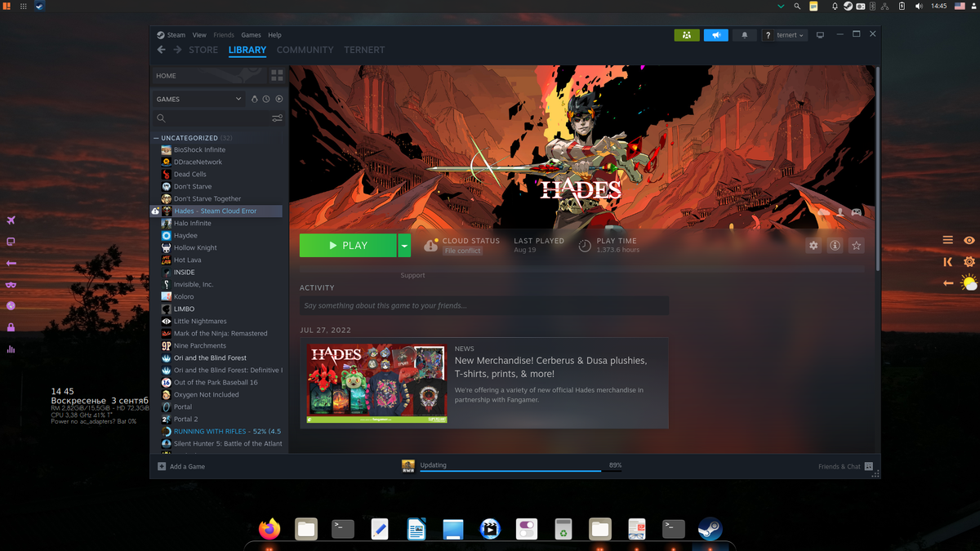The image size is (980, 551).
Task: Open the Friends menu
Action: point(224,35)
